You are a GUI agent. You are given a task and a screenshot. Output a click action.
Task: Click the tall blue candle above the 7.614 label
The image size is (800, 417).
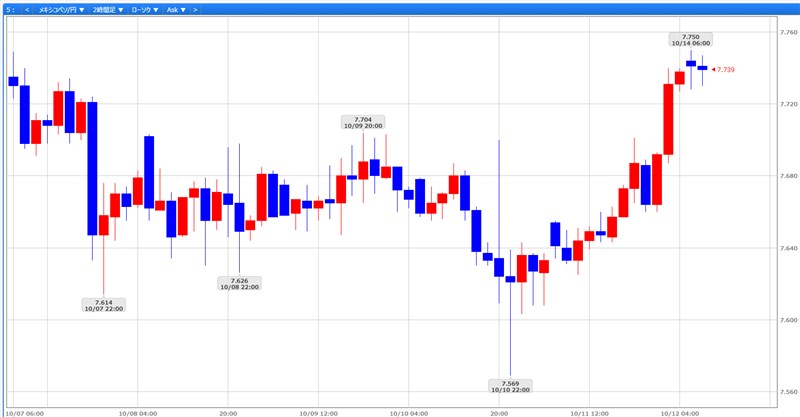pyautogui.click(x=92, y=168)
